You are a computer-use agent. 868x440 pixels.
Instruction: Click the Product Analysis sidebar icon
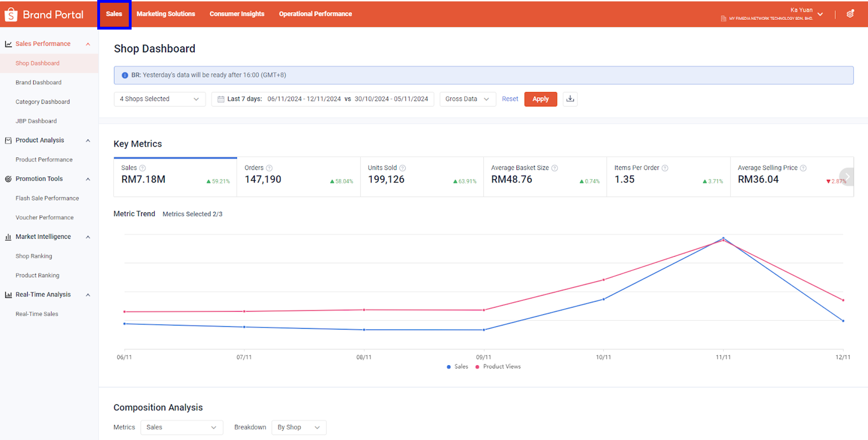(x=8, y=140)
